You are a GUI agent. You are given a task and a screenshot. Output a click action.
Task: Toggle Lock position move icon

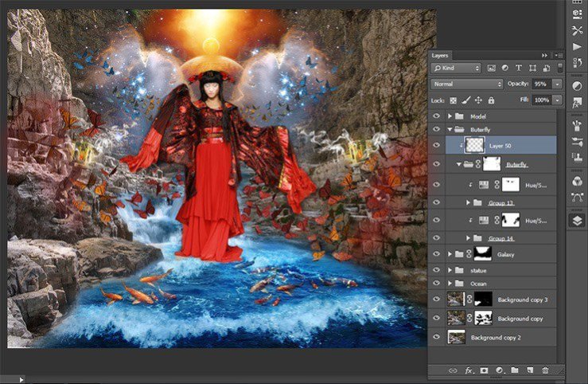pyautogui.click(x=478, y=100)
